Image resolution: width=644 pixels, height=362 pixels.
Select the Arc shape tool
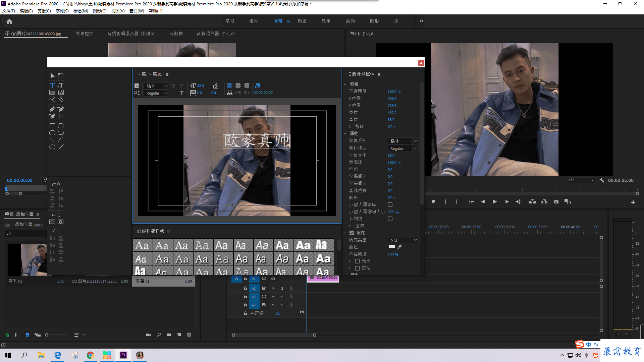(61, 140)
